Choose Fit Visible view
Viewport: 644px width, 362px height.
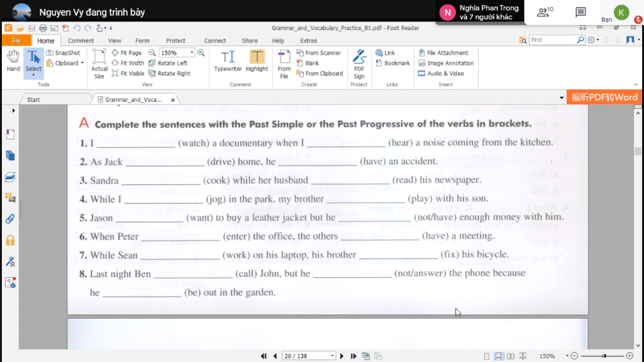(128, 74)
